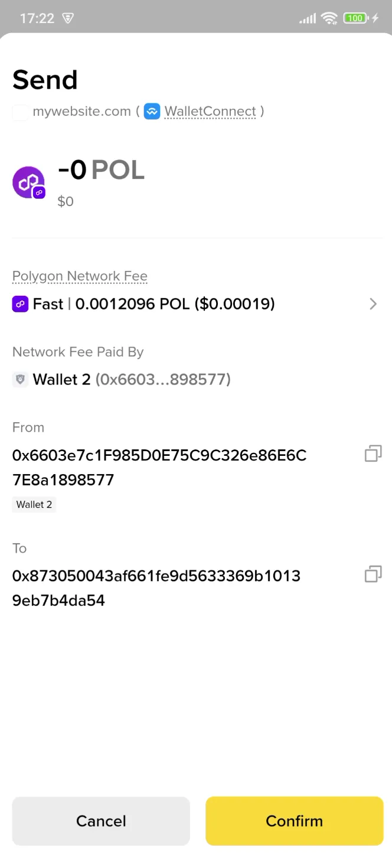Viewport: 392px width, 868px height.
Task: Click the purple Polygon icon next to Fast
Action: [19, 304]
